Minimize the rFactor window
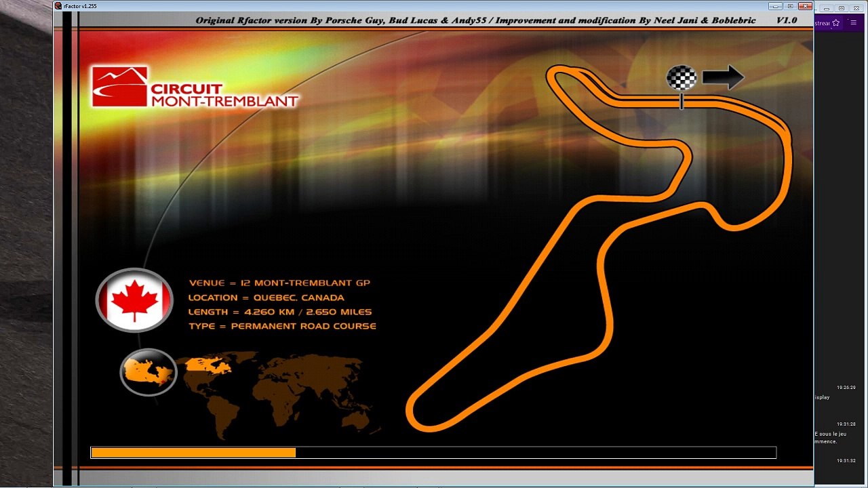 pyautogui.click(x=775, y=5)
